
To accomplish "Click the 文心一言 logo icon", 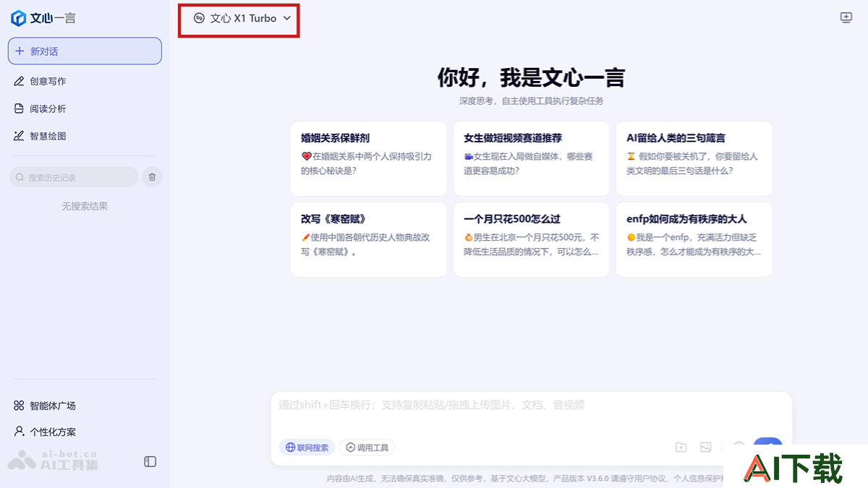I will tap(18, 18).
